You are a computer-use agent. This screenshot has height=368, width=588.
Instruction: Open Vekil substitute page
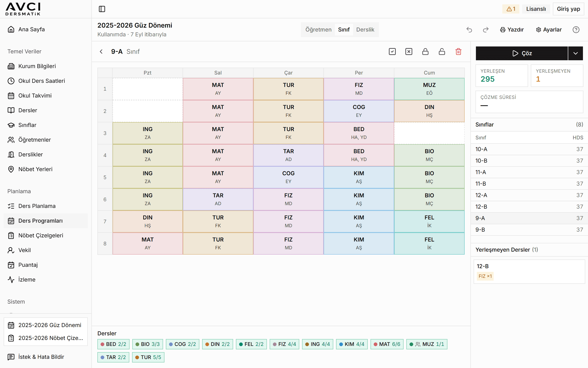pos(46,250)
